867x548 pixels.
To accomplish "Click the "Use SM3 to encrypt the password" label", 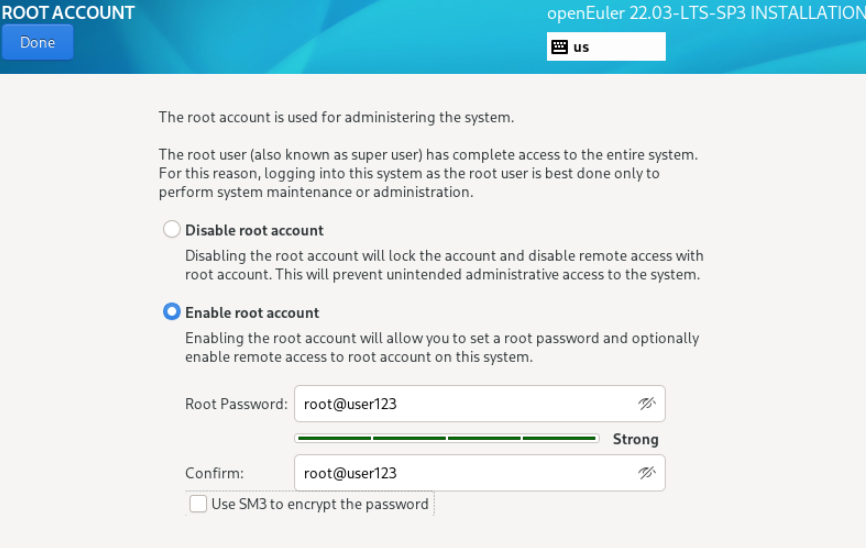I will [x=320, y=504].
